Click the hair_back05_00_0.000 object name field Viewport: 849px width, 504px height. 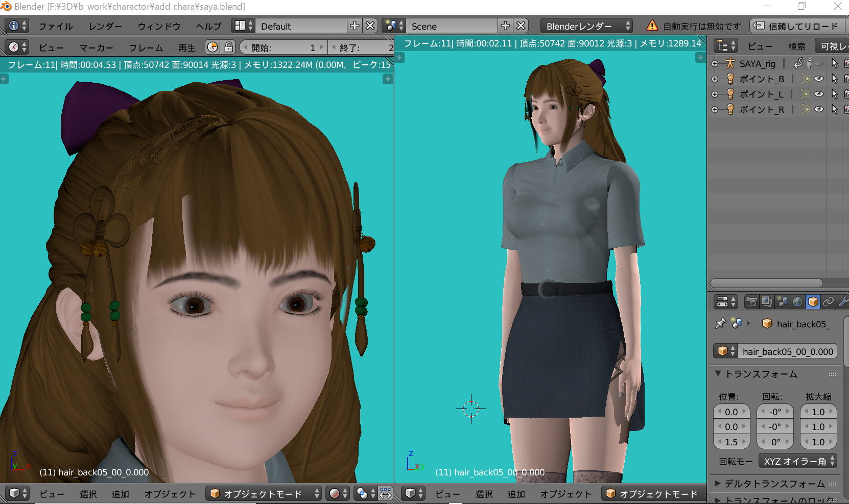[787, 351]
